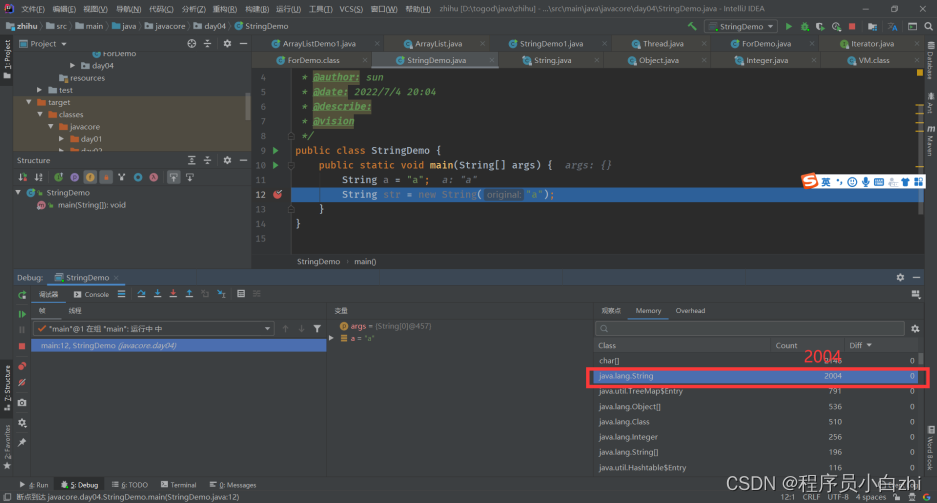This screenshot has width=937, height=503.
Task: Toggle Show Properties purple P icon
Action: [x=74, y=177]
